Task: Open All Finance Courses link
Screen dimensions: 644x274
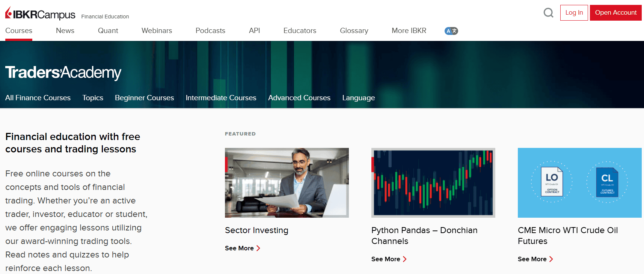Action: [38, 98]
